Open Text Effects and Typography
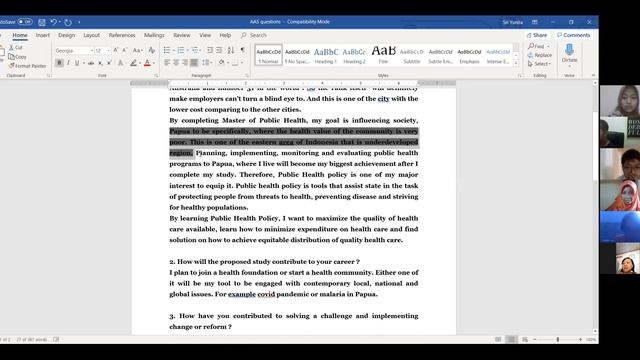 click(121, 63)
